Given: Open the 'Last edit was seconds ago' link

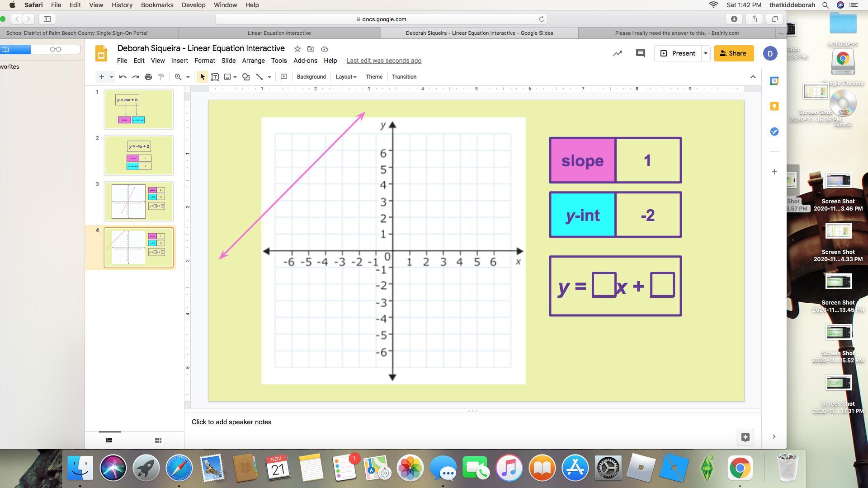Looking at the screenshot, I should tap(384, 61).
